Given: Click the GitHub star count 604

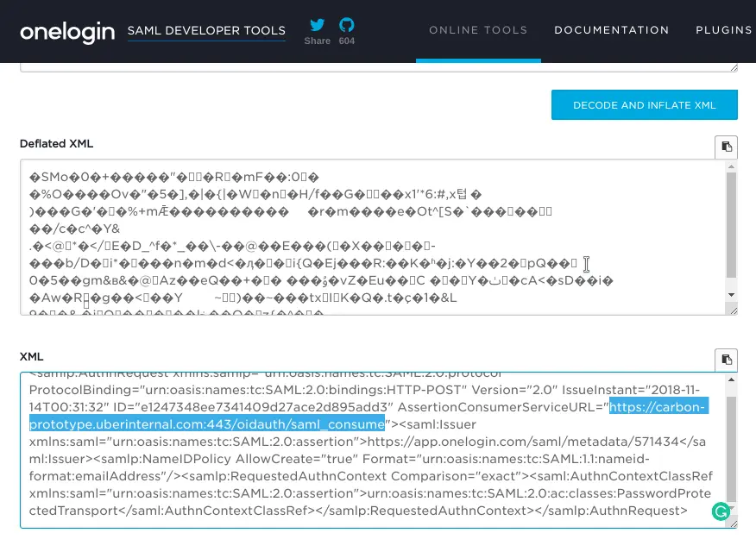Looking at the screenshot, I should (x=346, y=41).
